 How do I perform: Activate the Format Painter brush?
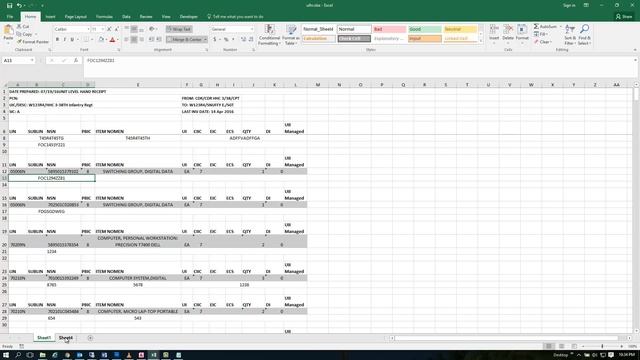click(33, 42)
